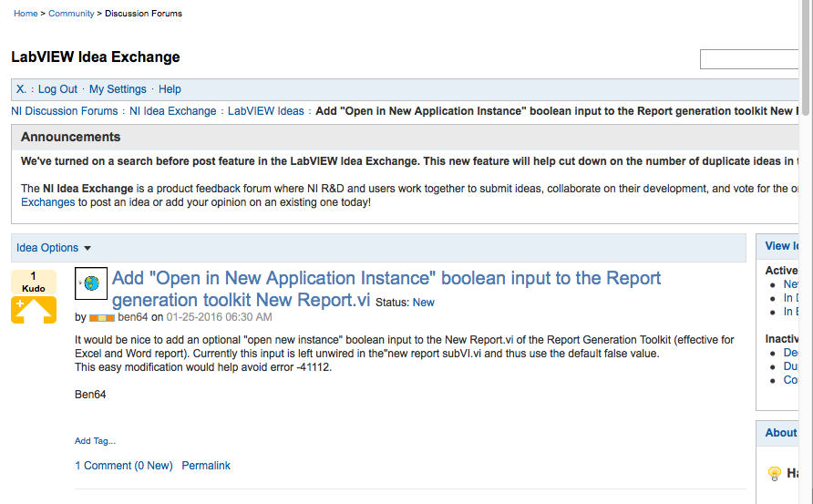This screenshot has width=813, height=504.
Task: Click the 'New' status link
Action: 424,303
